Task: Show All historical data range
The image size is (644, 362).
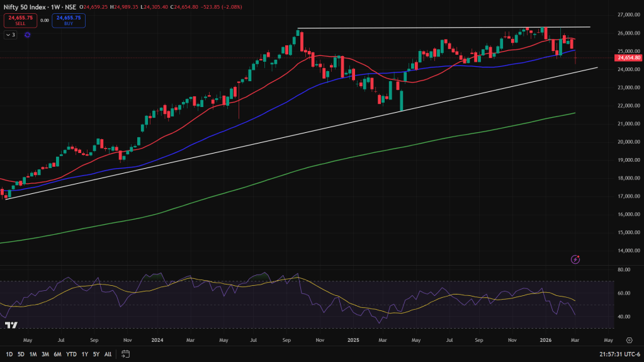Action: [108, 354]
